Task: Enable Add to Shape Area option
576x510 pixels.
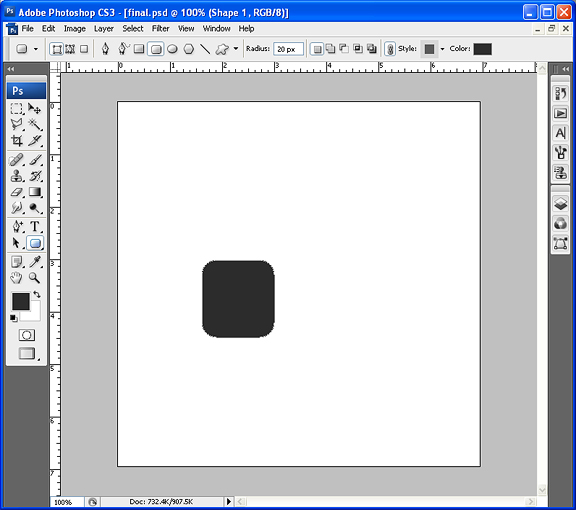Action: (331, 49)
